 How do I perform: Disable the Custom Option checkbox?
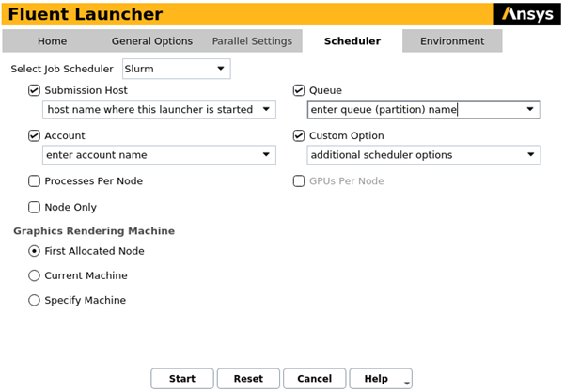299,135
